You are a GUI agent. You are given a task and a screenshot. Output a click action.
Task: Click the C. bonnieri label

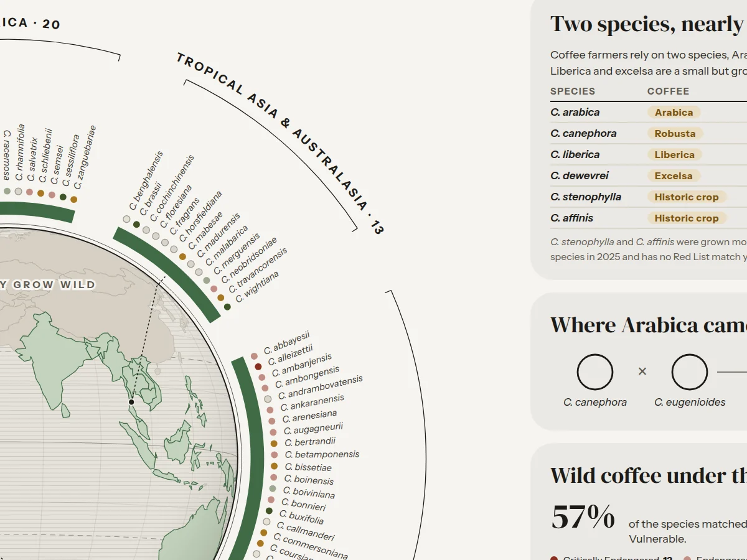(x=303, y=505)
